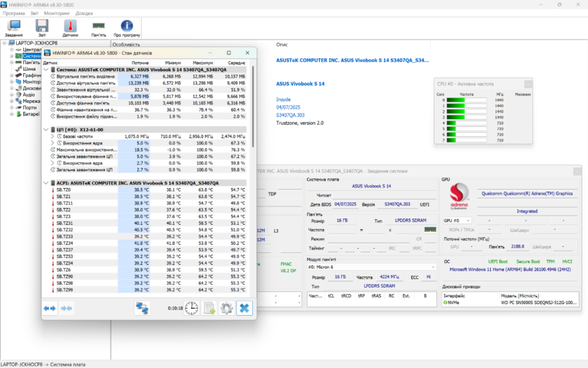Click the S3407QA.303 BIOS version text
Viewport: 588px width, 368px height.
pyautogui.click(x=290, y=116)
